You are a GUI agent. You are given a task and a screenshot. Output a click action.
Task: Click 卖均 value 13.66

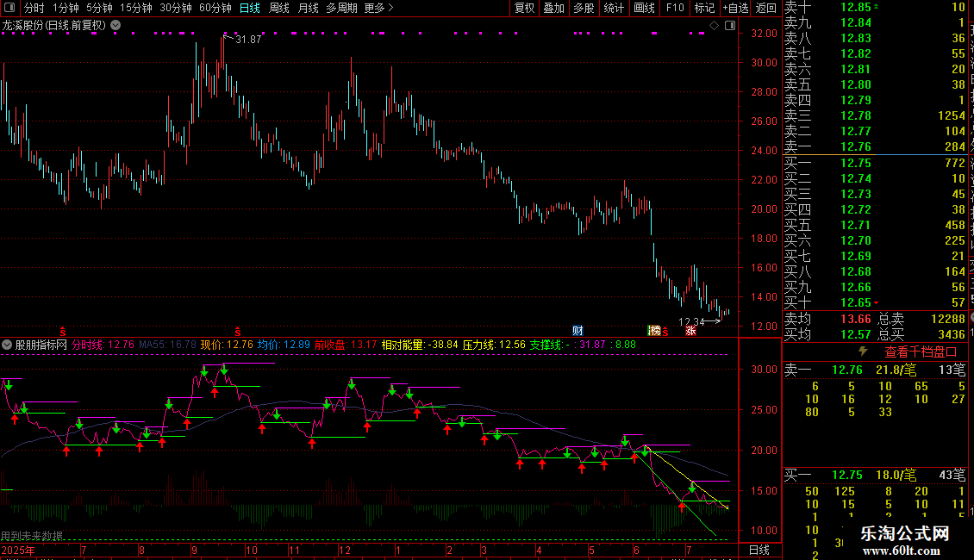coord(856,319)
